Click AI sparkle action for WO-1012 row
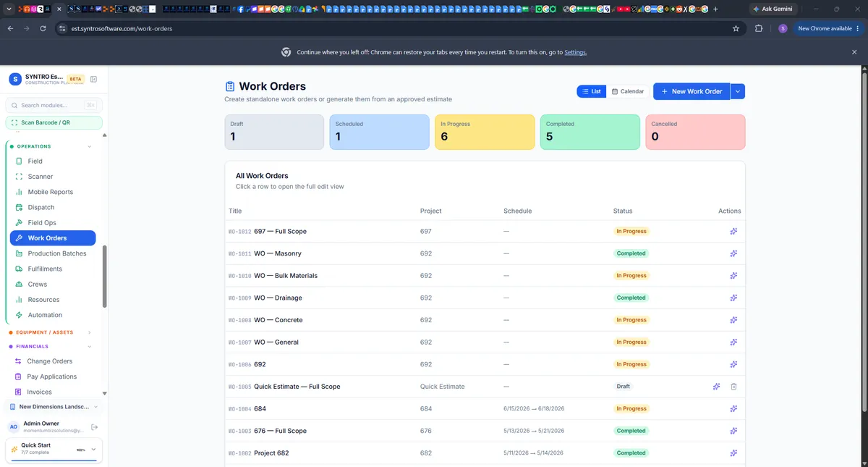The image size is (868, 467). click(733, 232)
